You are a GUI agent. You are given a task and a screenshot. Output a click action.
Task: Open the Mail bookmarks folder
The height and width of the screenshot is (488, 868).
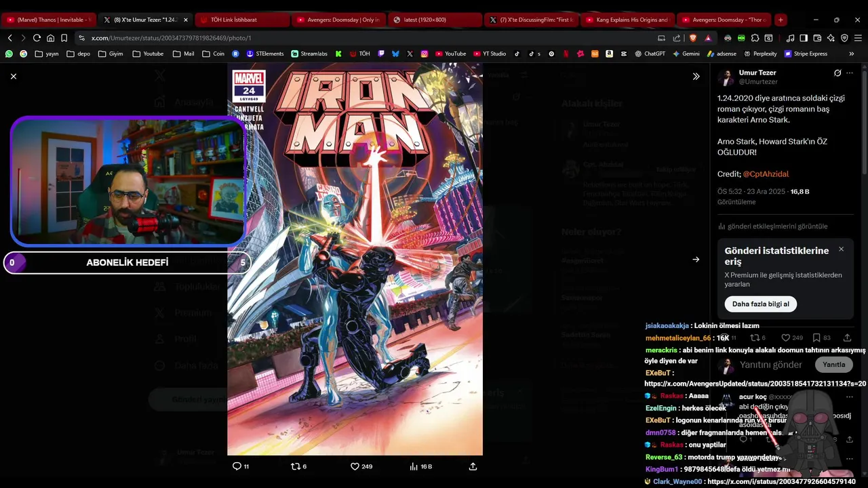tap(183, 54)
